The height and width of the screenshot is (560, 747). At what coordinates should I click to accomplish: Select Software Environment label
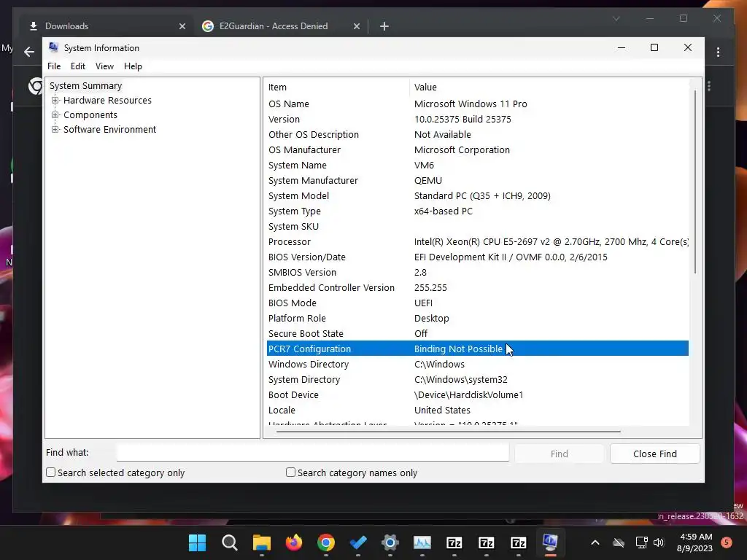click(109, 130)
